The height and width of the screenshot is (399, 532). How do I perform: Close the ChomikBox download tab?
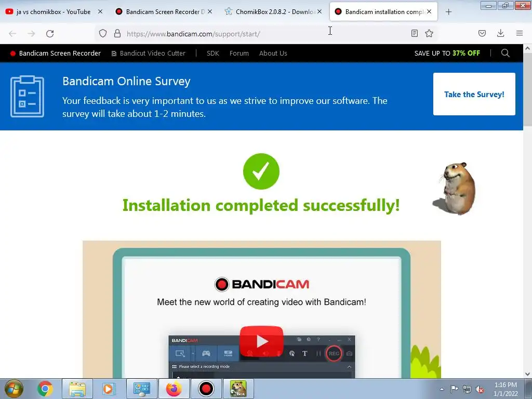320,11
